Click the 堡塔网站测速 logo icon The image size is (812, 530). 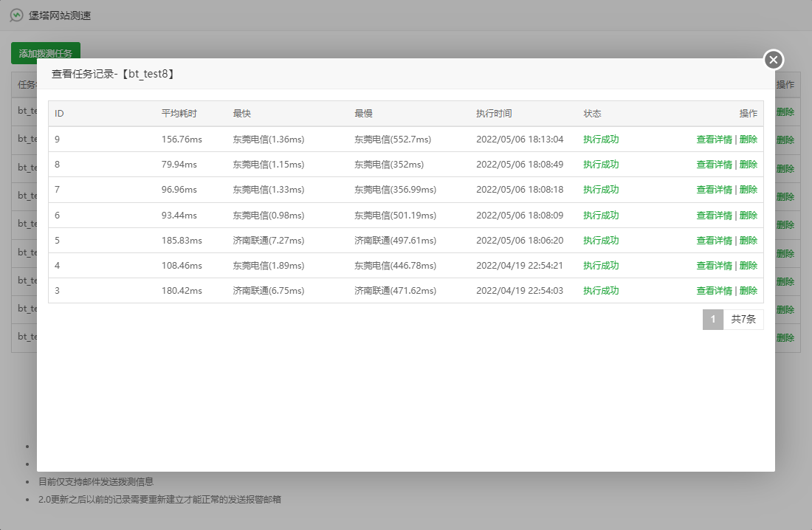(16, 16)
